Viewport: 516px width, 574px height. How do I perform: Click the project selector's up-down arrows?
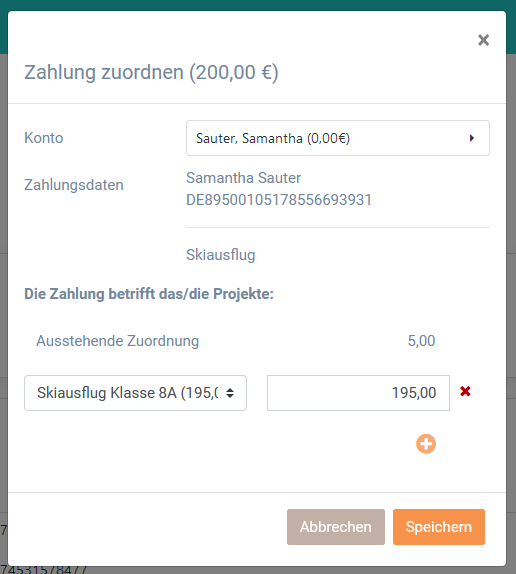pyautogui.click(x=230, y=393)
